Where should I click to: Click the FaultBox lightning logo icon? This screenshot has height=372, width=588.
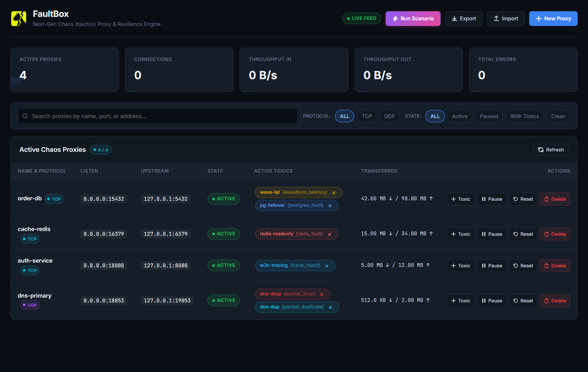coord(19,19)
